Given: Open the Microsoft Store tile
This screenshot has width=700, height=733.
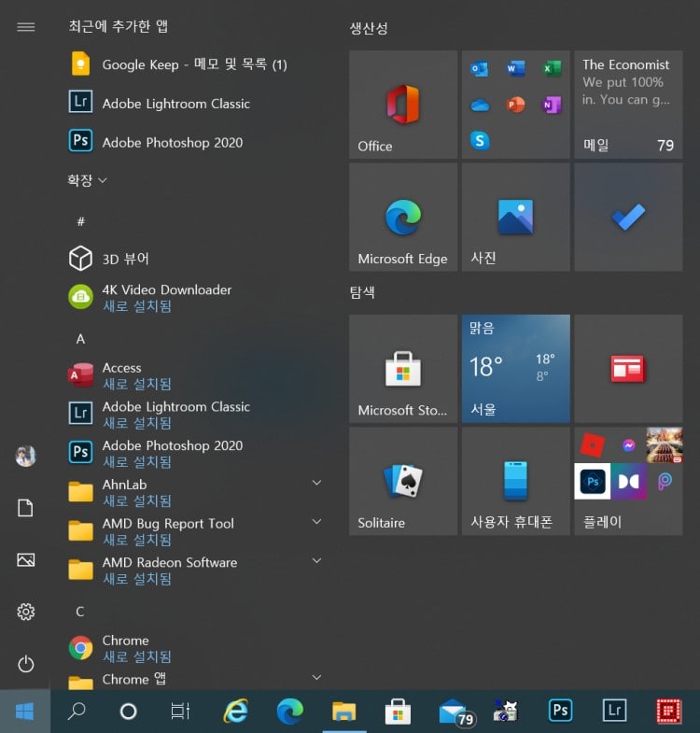Looking at the screenshot, I should [403, 369].
